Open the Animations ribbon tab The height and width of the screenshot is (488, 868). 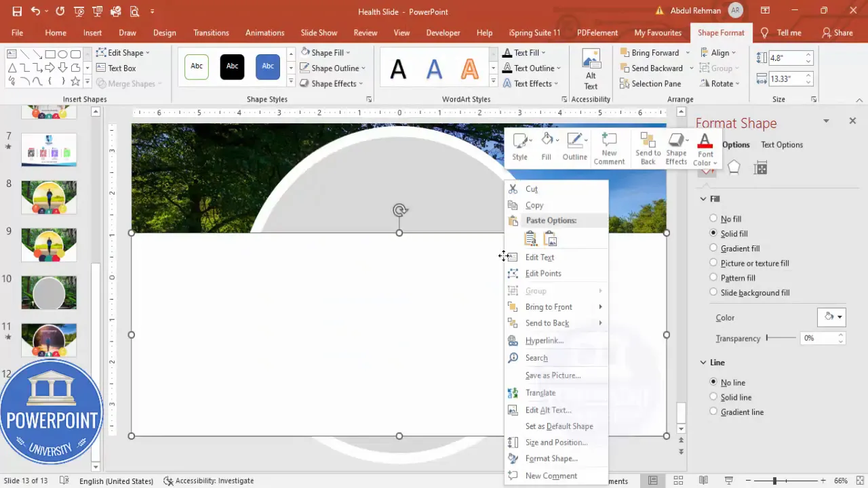pos(264,33)
